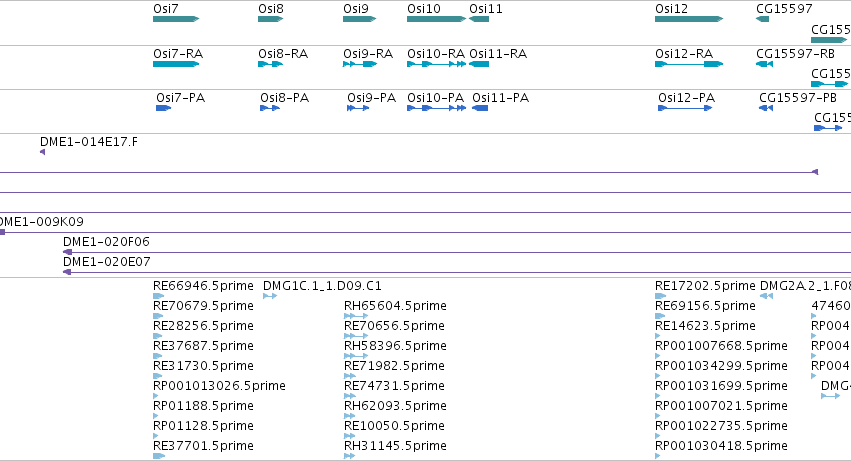Select the DMG2A.2_1.F08 EST arrows

[x=766, y=296]
